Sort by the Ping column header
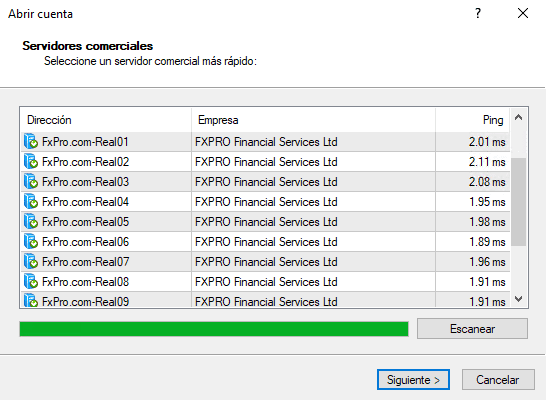This screenshot has width=546, height=400. [473, 120]
